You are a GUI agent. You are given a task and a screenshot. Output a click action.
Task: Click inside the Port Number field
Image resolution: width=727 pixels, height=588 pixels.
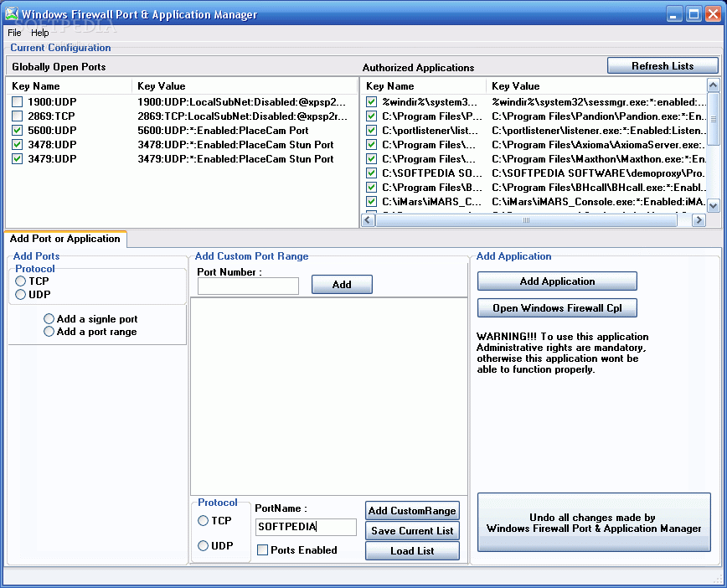247,286
